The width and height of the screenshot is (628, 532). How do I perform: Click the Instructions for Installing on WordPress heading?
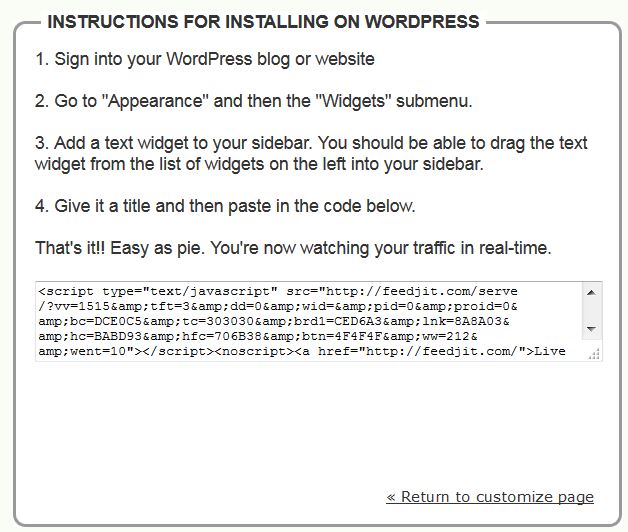coord(264,22)
